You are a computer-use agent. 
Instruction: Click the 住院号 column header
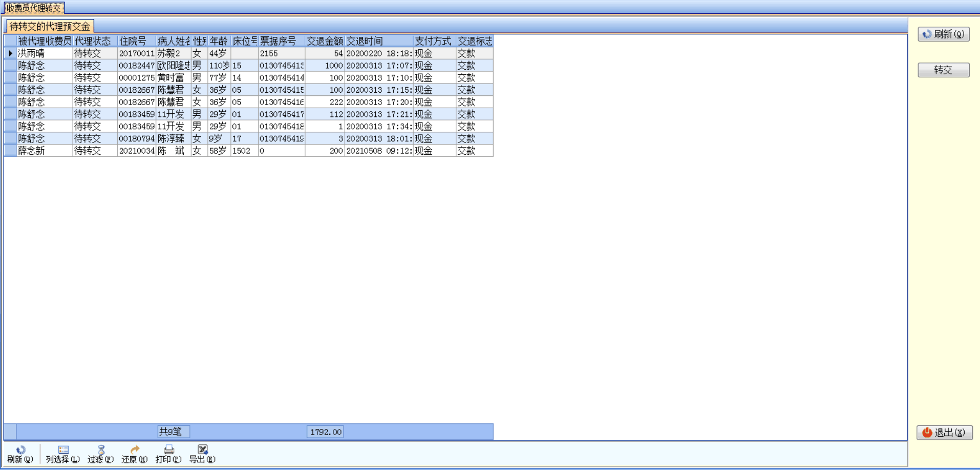(137, 41)
